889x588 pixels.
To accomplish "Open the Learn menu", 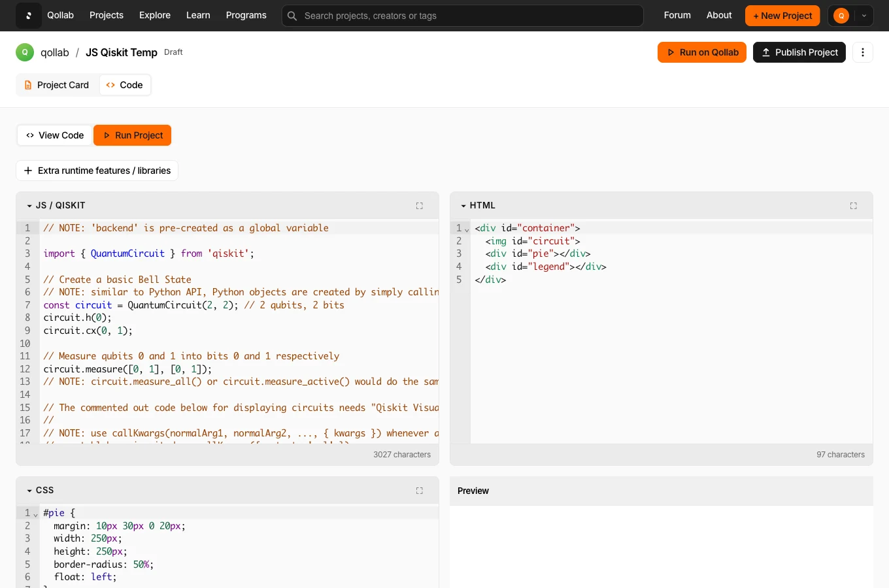I will tap(198, 15).
